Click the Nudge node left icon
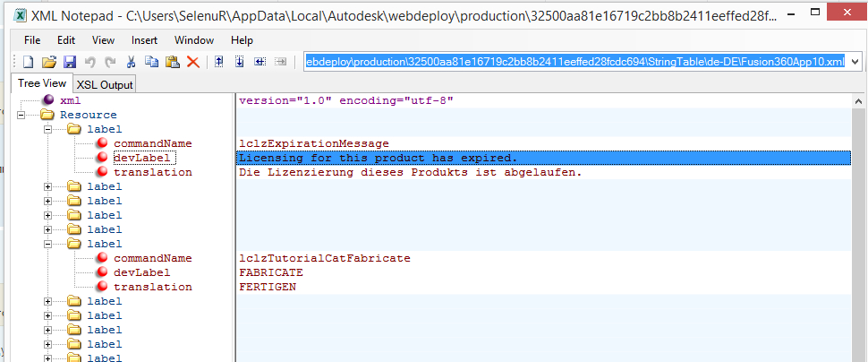Screen dimensions: 868x362 (260, 61)
